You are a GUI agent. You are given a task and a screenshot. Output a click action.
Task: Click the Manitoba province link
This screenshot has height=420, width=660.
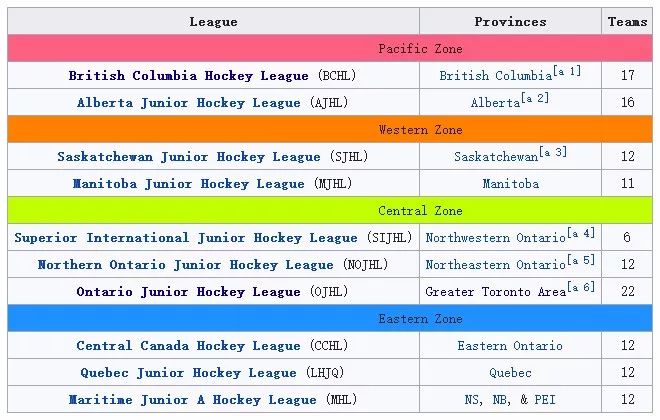pos(510,184)
